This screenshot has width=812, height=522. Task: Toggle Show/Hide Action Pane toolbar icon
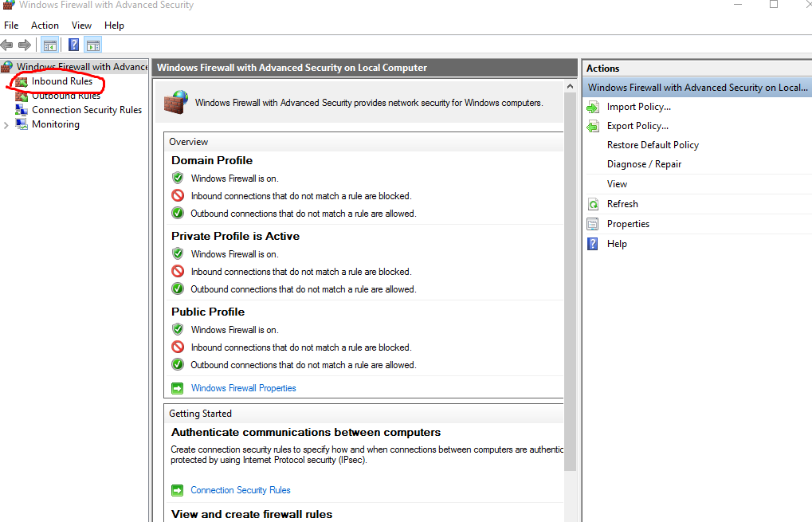[x=93, y=45]
